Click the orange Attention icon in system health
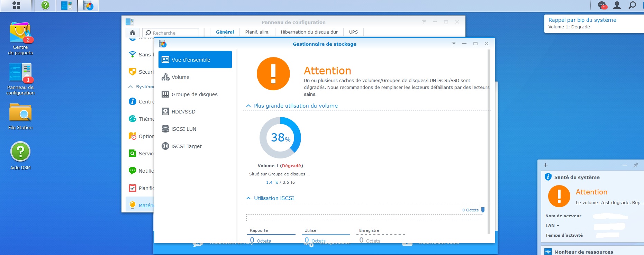 point(559,196)
